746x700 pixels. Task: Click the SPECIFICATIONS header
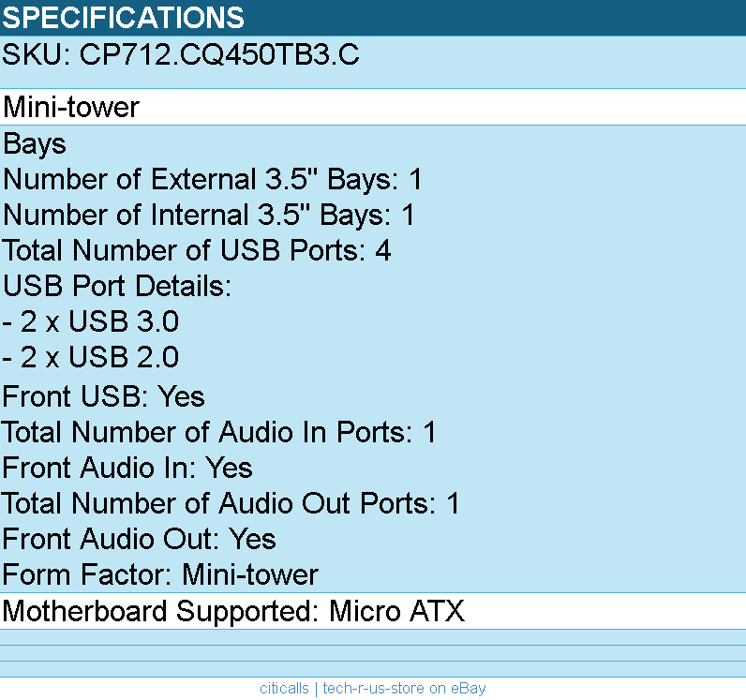tap(124, 18)
